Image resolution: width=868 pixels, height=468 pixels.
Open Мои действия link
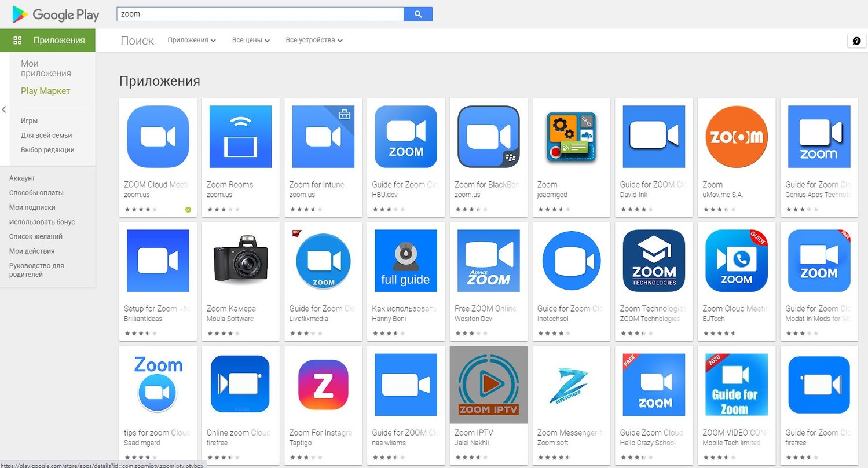tap(32, 251)
